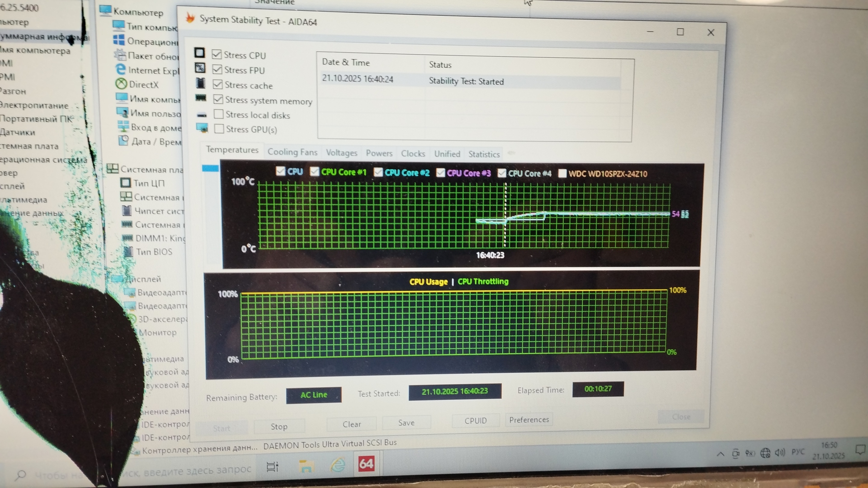Switch to the Cooling Fans tab
This screenshot has height=488, width=868.
click(292, 152)
